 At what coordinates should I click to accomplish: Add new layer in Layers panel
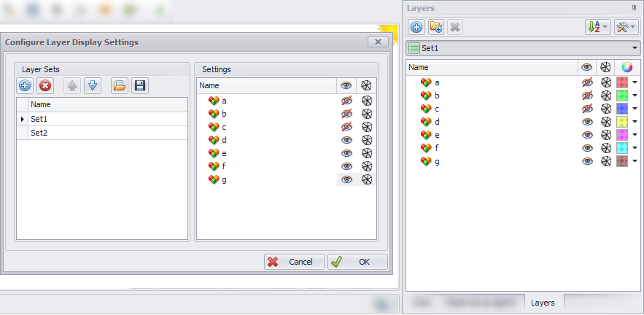416,28
